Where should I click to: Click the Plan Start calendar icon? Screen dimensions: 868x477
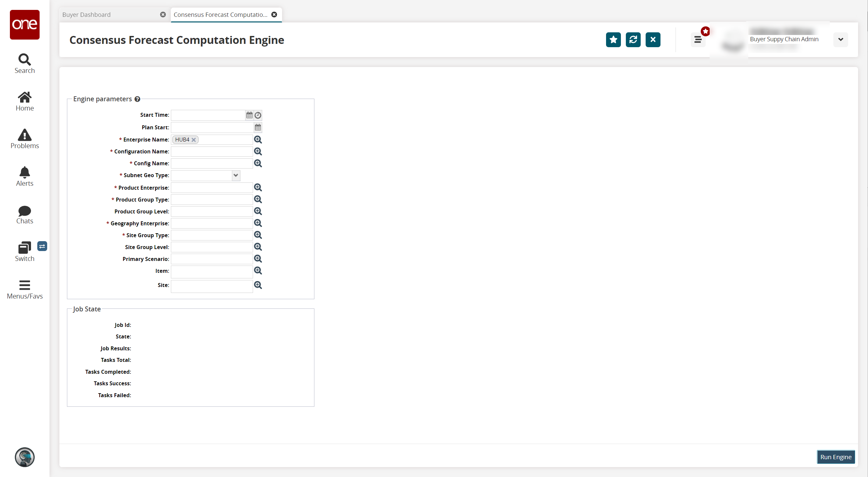pyautogui.click(x=258, y=127)
